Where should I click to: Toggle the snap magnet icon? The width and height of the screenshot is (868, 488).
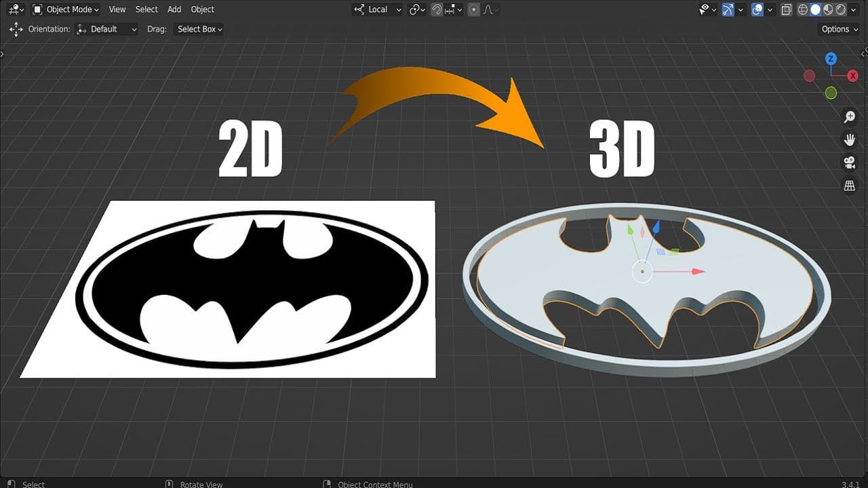(438, 9)
